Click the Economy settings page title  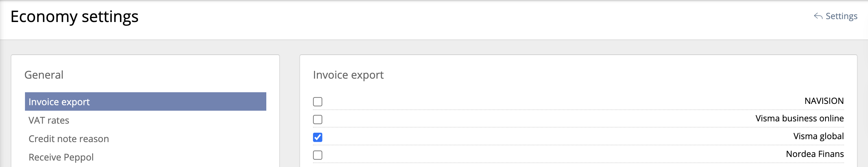pos(75,17)
